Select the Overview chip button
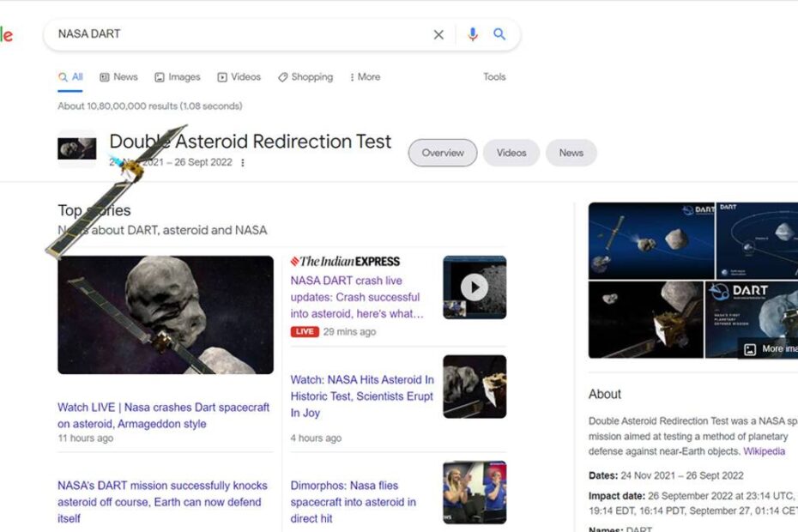This screenshot has height=532, width=798. tap(442, 153)
